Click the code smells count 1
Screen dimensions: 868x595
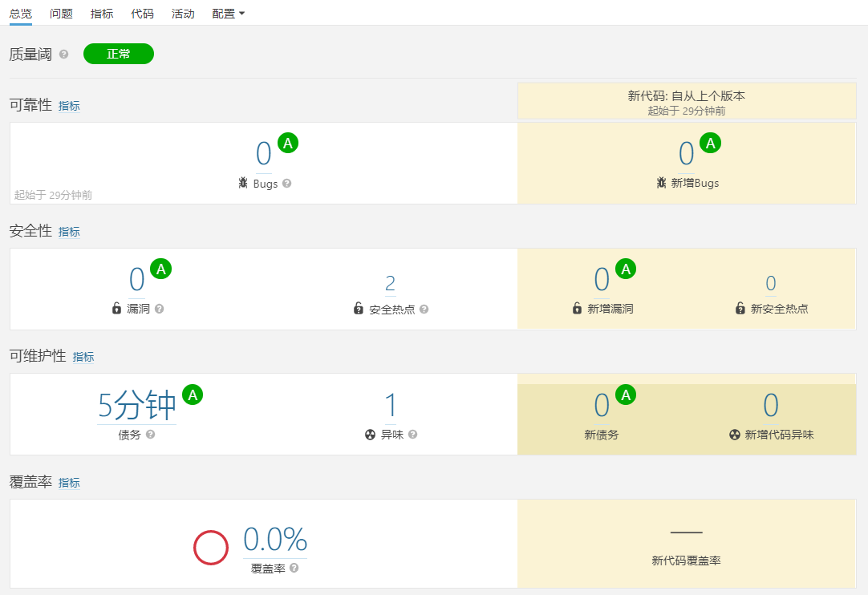[x=391, y=407]
